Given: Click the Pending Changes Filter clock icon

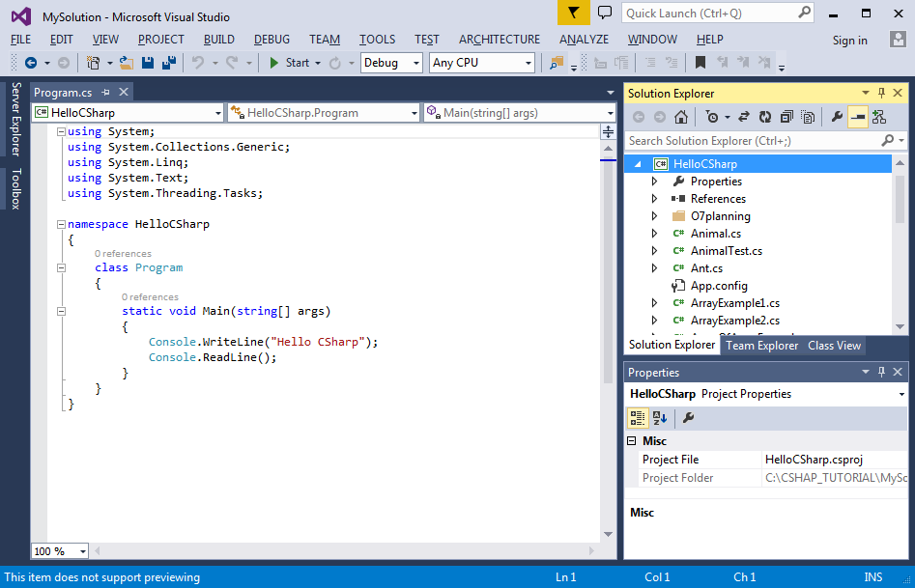Looking at the screenshot, I should [x=712, y=117].
